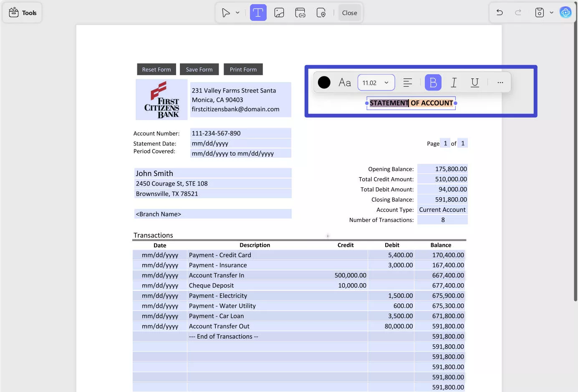Toggle italic formatting
578x392 pixels.
[x=454, y=83]
